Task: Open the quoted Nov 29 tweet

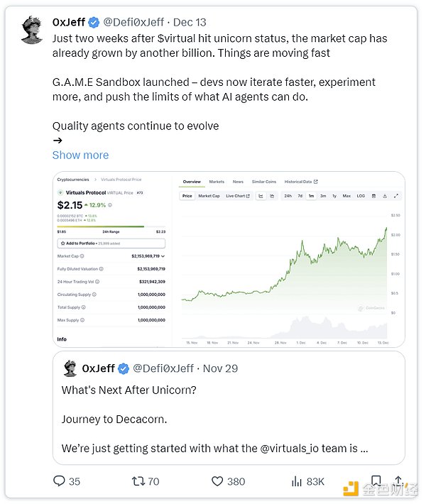Action: click(229, 419)
